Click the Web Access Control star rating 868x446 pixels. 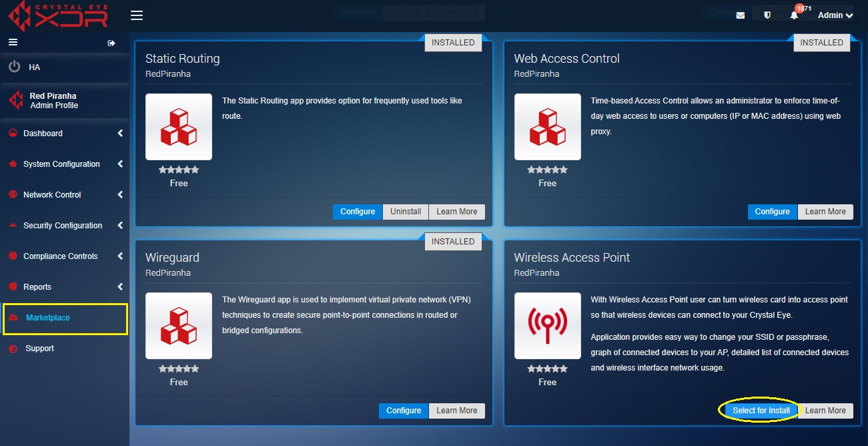click(x=548, y=170)
